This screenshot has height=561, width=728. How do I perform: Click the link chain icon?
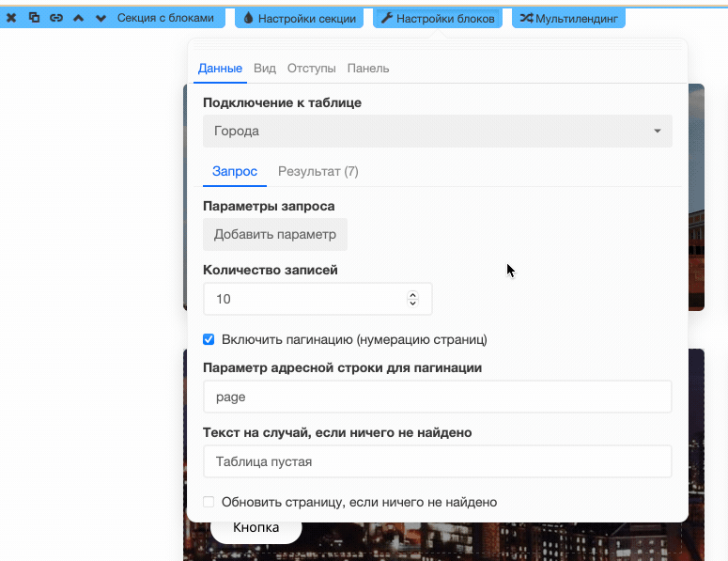(56, 18)
